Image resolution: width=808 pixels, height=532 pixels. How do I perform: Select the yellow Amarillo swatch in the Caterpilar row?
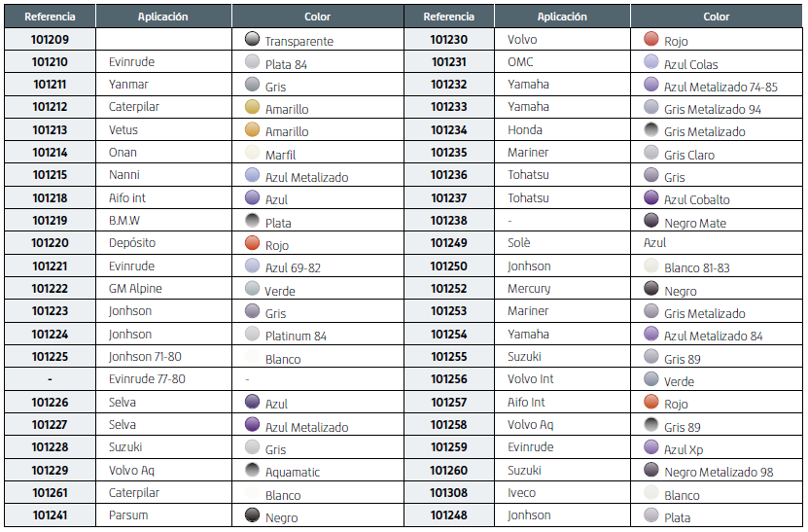[253, 107]
